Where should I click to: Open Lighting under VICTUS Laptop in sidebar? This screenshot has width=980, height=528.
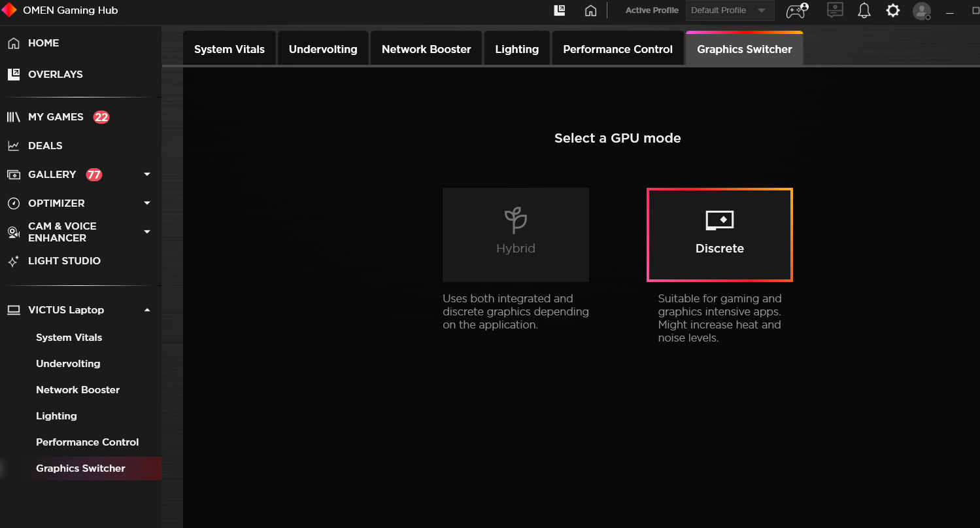[x=56, y=416]
